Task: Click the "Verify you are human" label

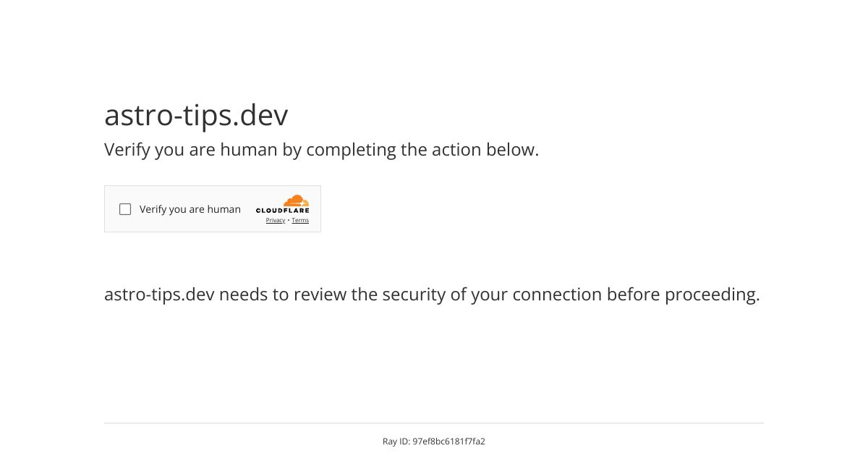Action: (190, 209)
